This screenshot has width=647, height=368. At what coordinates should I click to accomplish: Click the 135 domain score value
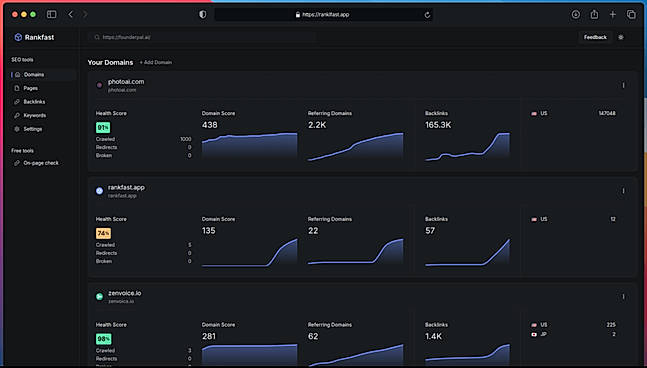tap(209, 230)
